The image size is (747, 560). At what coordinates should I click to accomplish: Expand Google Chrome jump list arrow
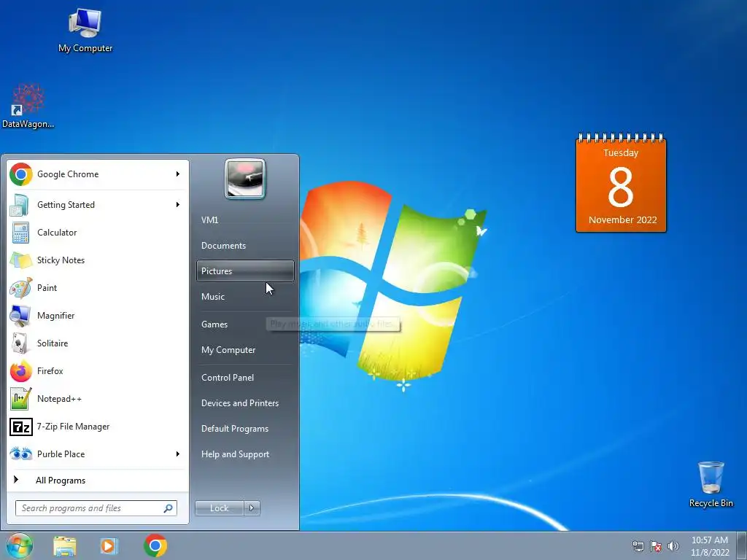(x=178, y=174)
